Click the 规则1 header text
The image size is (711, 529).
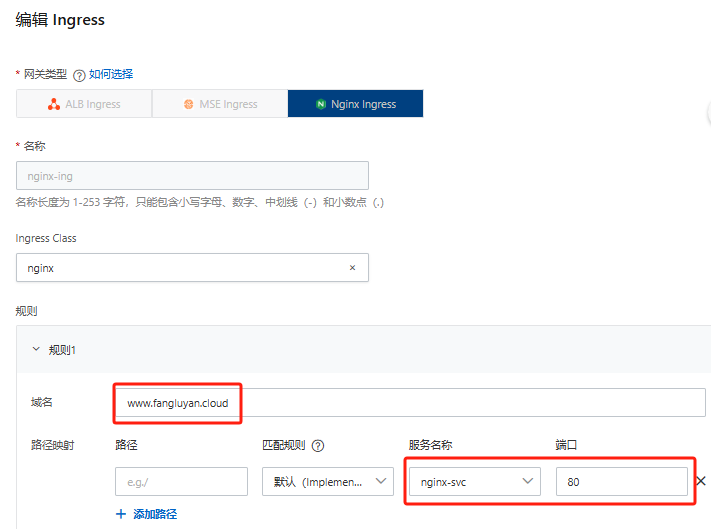point(62,350)
